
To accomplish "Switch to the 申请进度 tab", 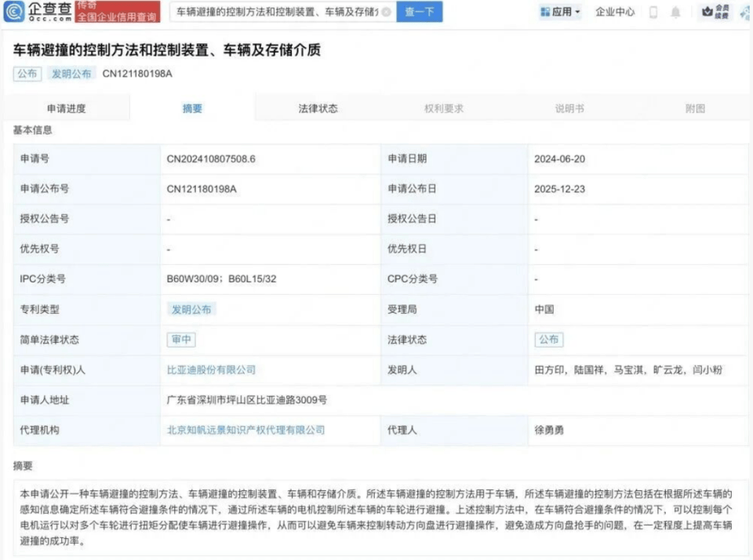I will coord(67,109).
